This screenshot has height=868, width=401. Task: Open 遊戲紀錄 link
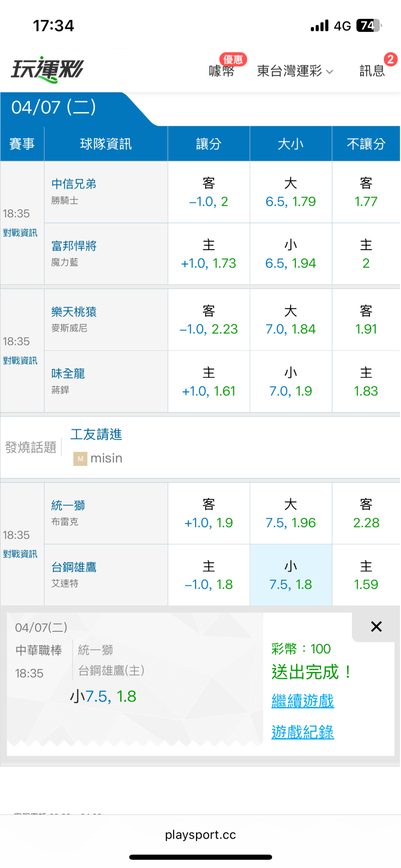click(x=303, y=732)
